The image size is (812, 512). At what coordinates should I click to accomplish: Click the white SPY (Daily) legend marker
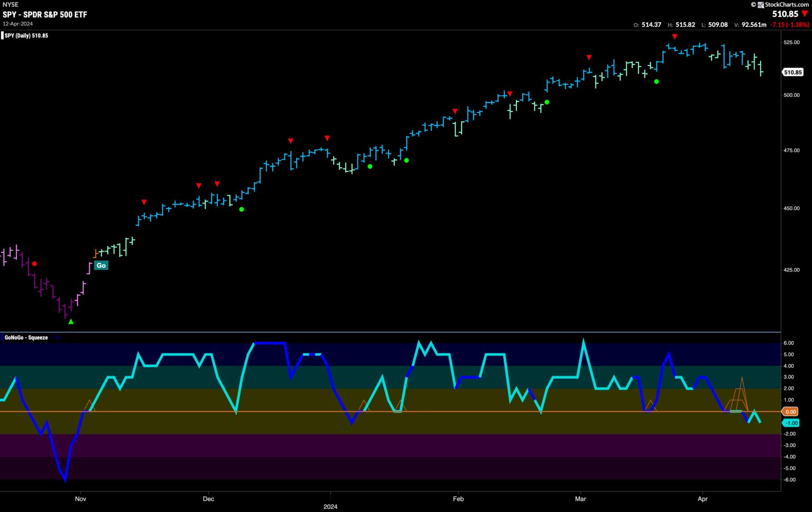(x=3, y=36)
